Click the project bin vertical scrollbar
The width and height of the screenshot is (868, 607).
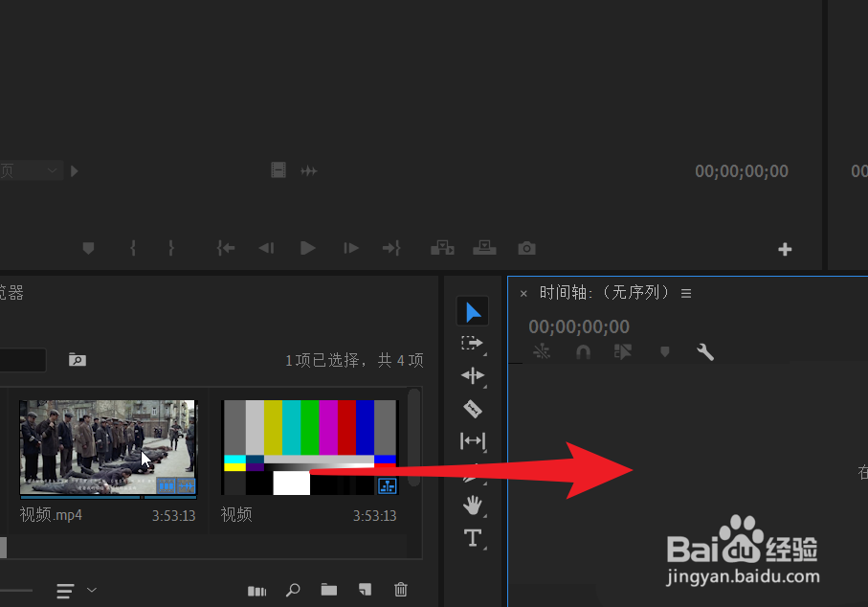click(414, 438)
